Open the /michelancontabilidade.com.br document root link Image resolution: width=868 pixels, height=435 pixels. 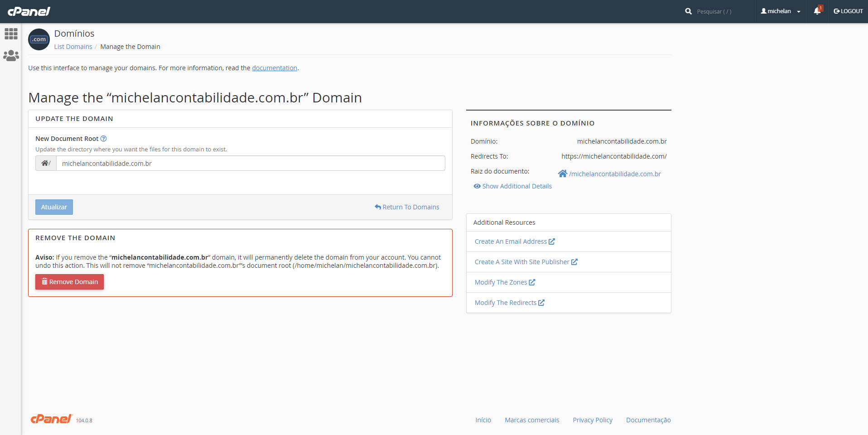tap(615, 174)
